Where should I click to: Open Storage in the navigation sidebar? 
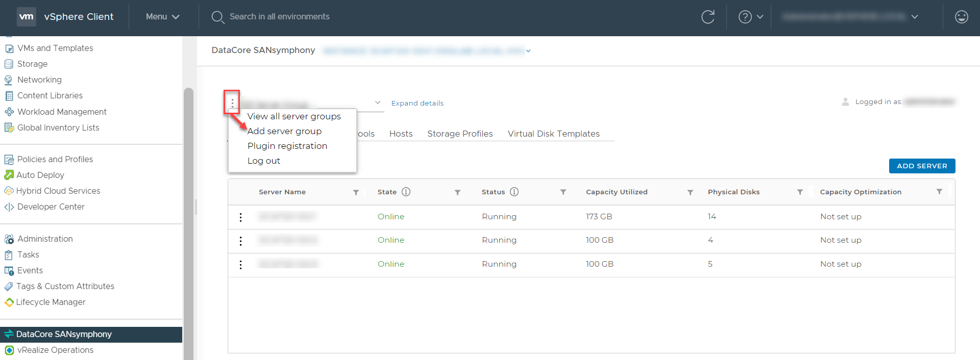tap(33, 64)
